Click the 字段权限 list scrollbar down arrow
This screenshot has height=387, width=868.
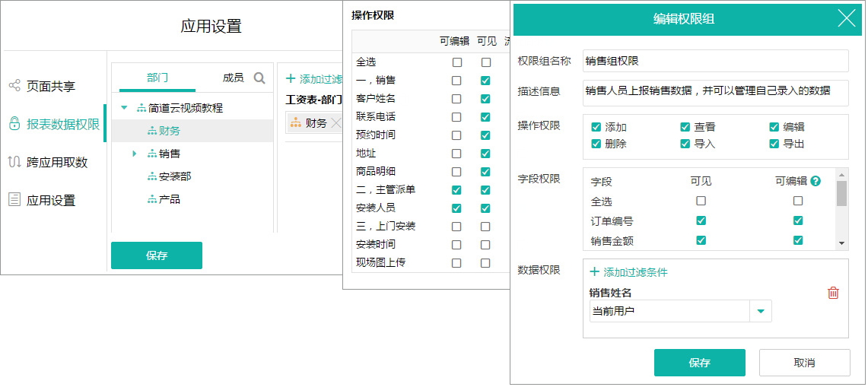[x=841, y=243]
